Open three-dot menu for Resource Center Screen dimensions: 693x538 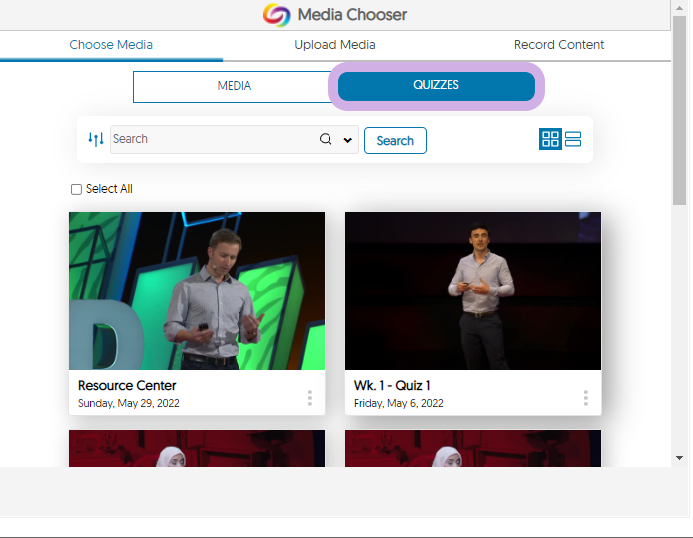pos(310,398)
